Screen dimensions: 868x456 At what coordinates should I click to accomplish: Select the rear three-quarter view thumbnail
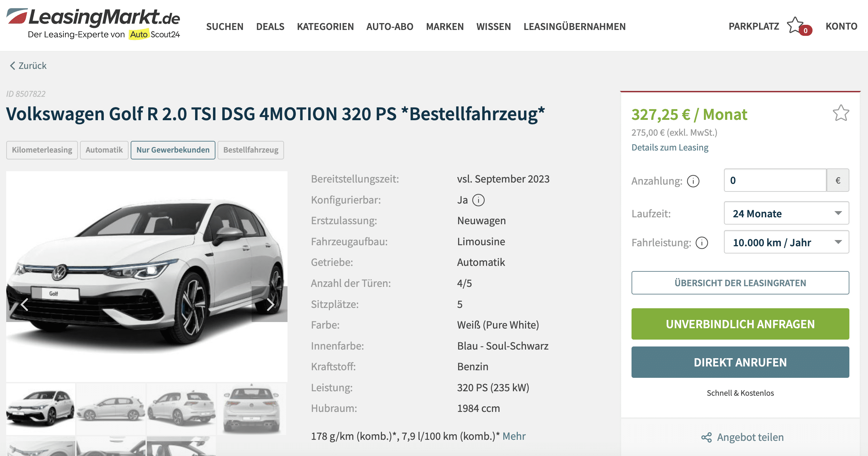point(181,409)
